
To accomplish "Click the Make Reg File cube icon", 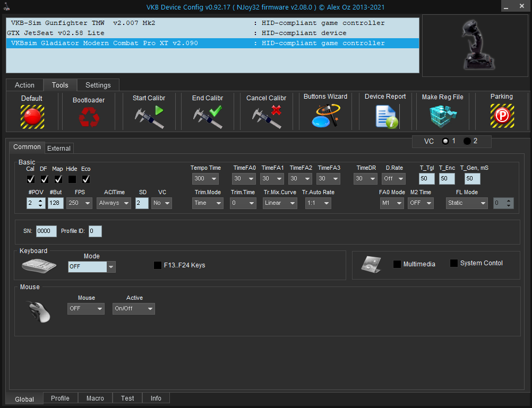I will coord(443,116).
